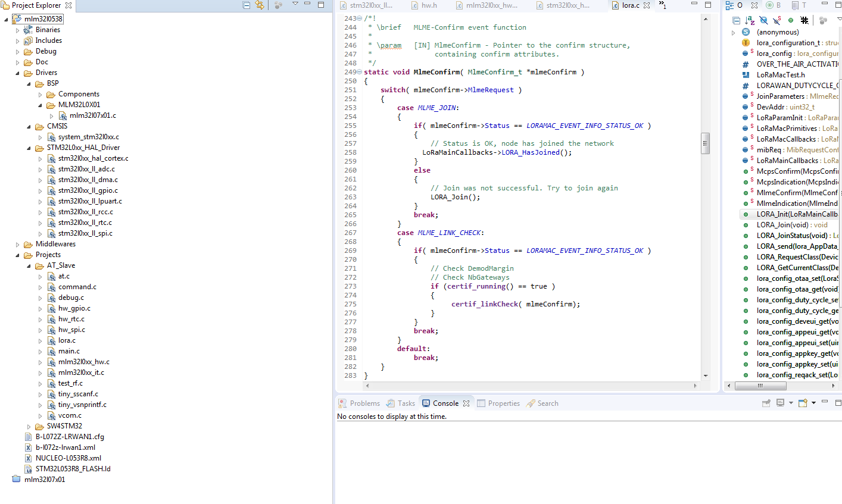Select main.c in project tree
842x504 pixels.
pyautogui.click(x=68, y=351)
